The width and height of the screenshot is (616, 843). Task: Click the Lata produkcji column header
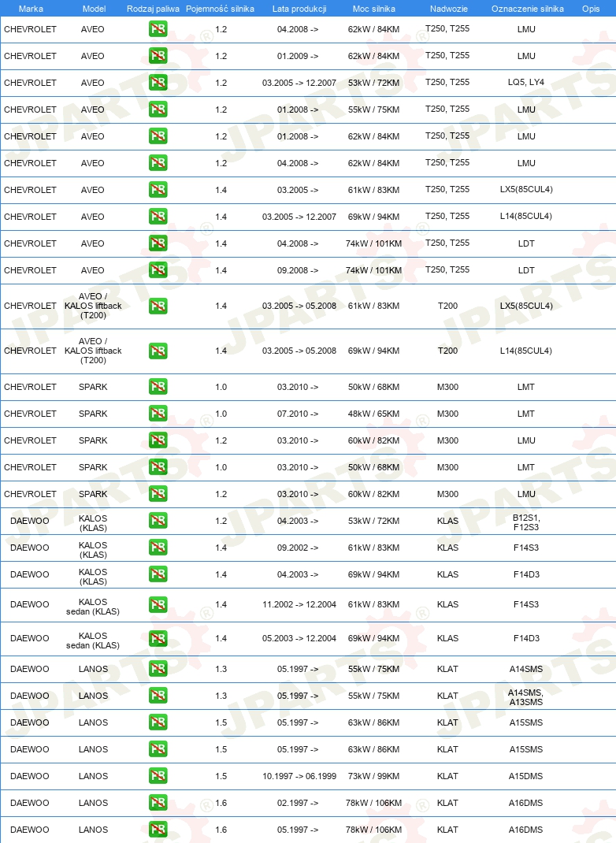(299, 9)
